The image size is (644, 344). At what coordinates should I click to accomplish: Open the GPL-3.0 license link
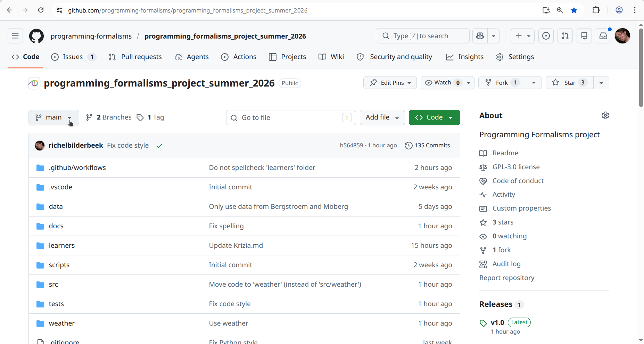point(516,167)
